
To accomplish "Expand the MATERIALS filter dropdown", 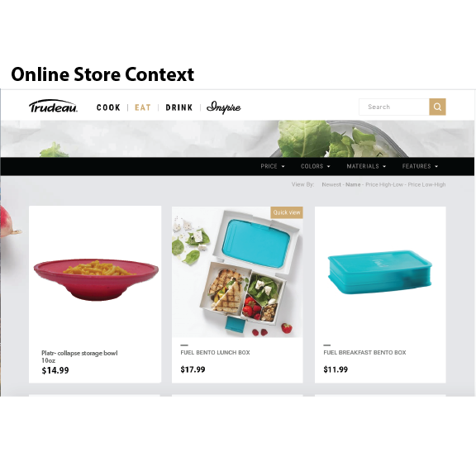I will click(366, 166).
